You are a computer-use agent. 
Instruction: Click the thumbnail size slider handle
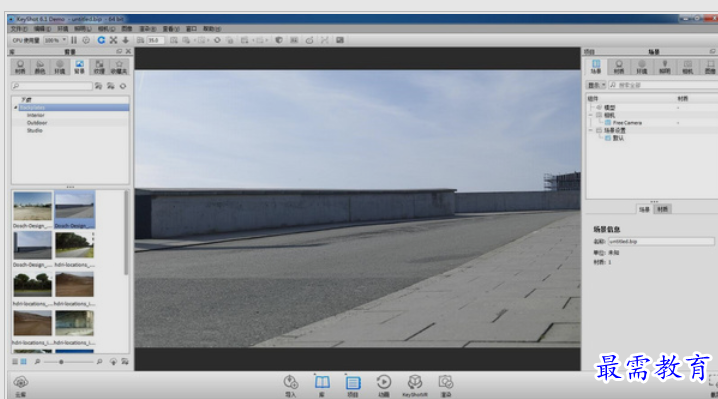[61, 362]
